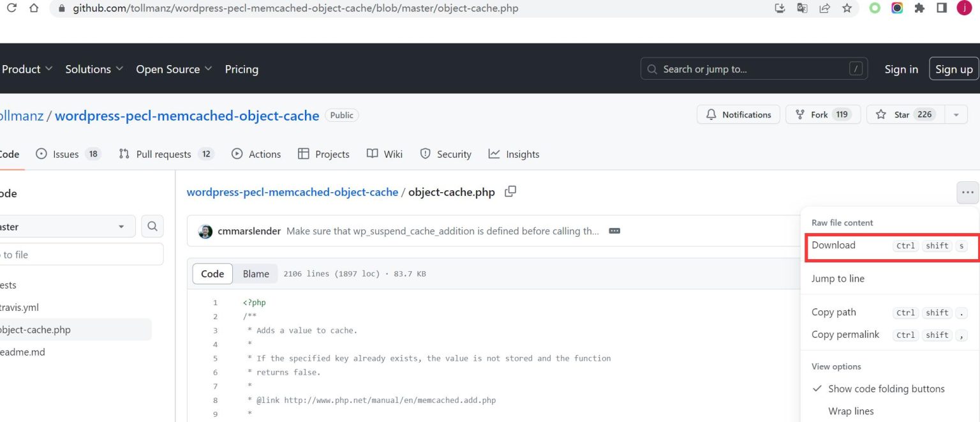Select Download from the file menu
980x422 pixels.
[x=833, y=245]
